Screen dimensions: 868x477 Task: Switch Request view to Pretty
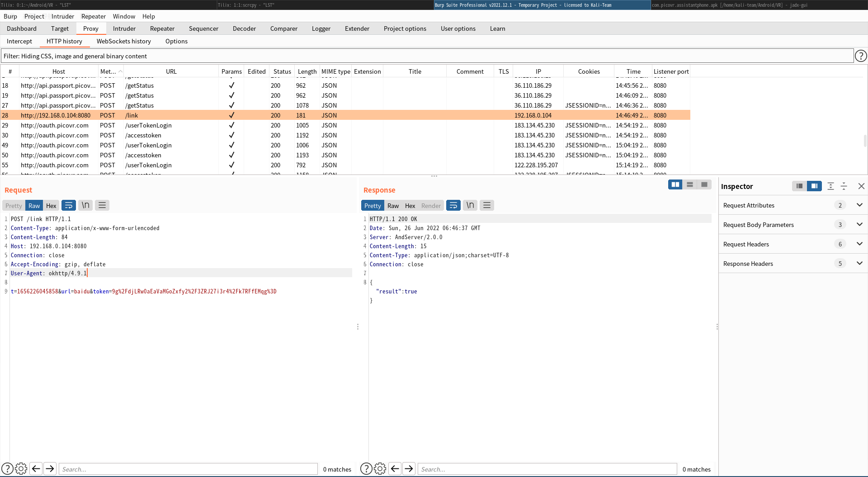pyautogui.click(x=14, y=206)
